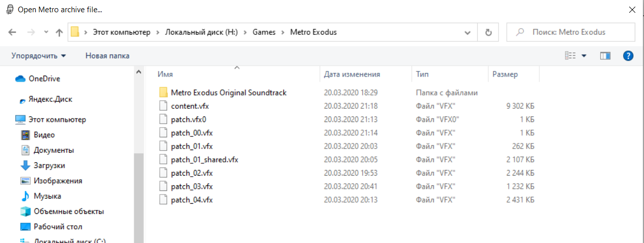Select OneDrive in the navigation pane
The height and width of the screenshot is (243, 644).
click(38, 79)
